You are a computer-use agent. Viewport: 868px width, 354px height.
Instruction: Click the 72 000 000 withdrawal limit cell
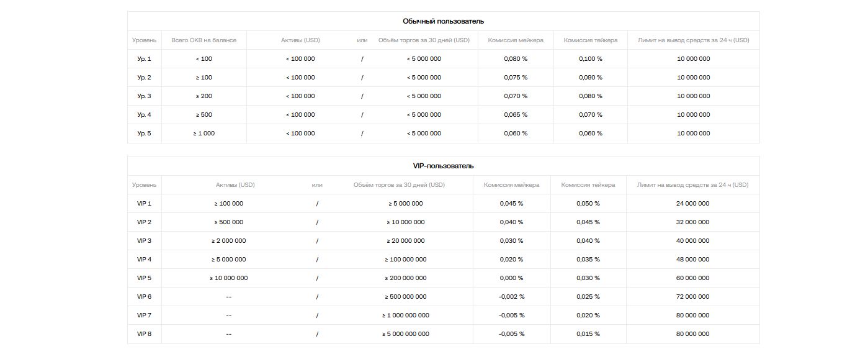(692, 297)
